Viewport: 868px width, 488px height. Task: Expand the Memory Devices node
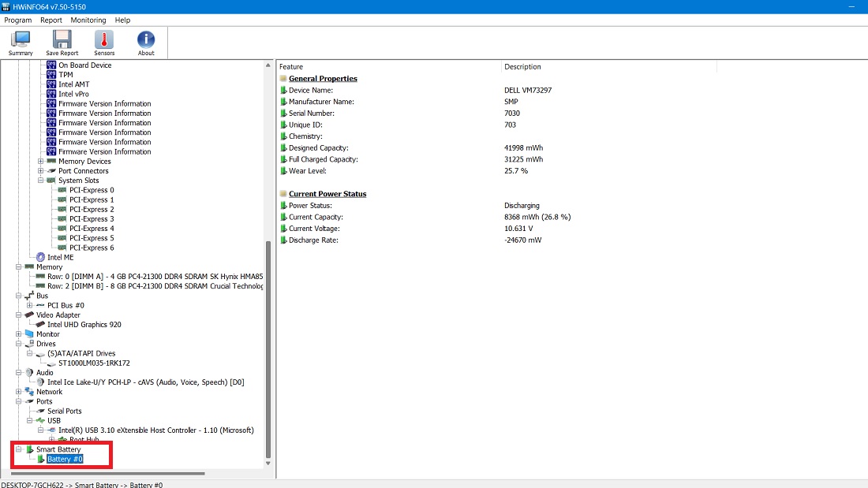coord(40,161)
